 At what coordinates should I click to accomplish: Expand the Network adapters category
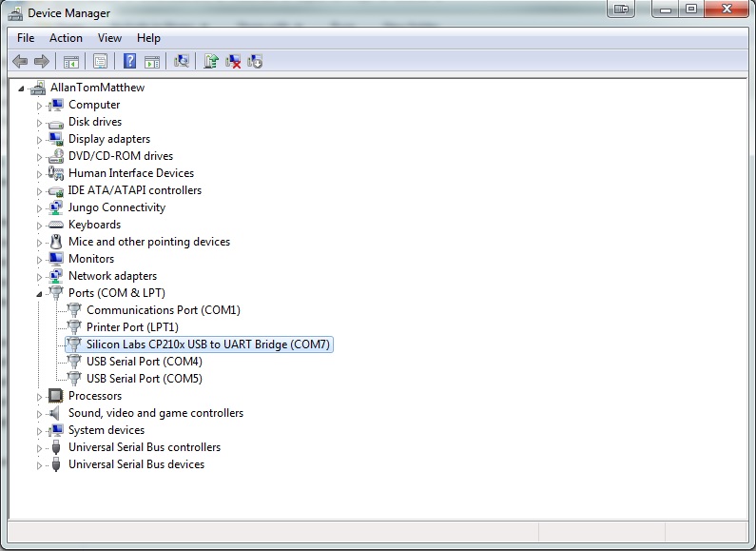39,277
